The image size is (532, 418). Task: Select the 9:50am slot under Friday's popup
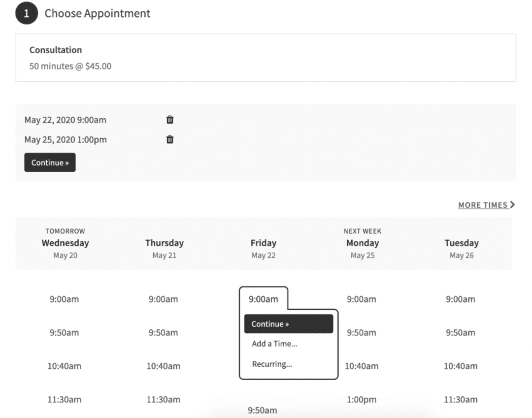pyautogui.click(x=263, y=410)
